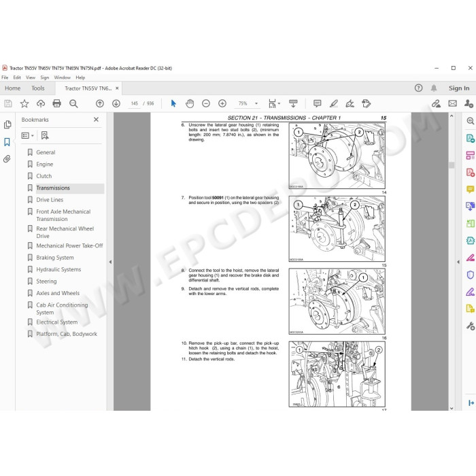Share a link to file

[437, 104]
